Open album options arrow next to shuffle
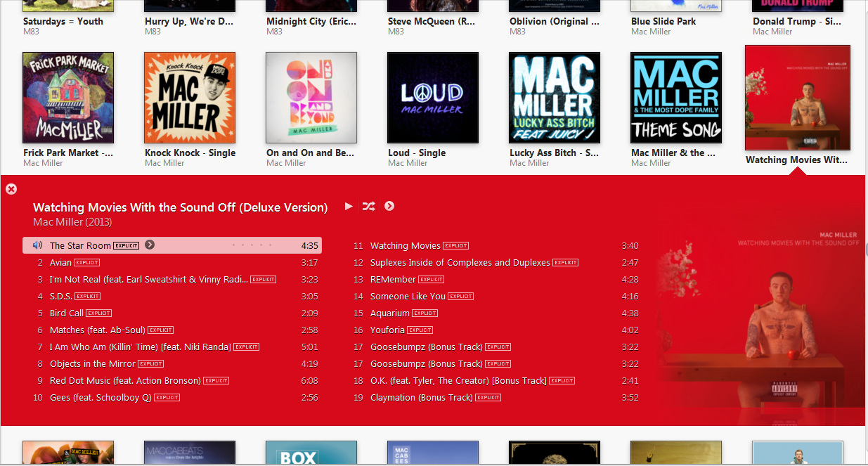This screenshot has height=466, width=868. pos(389,206)
